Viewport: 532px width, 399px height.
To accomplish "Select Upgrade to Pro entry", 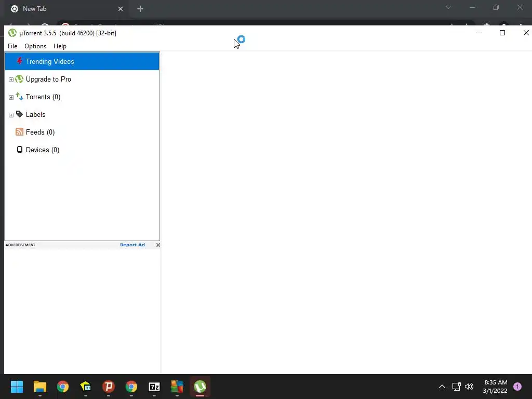I will (48, 79).
